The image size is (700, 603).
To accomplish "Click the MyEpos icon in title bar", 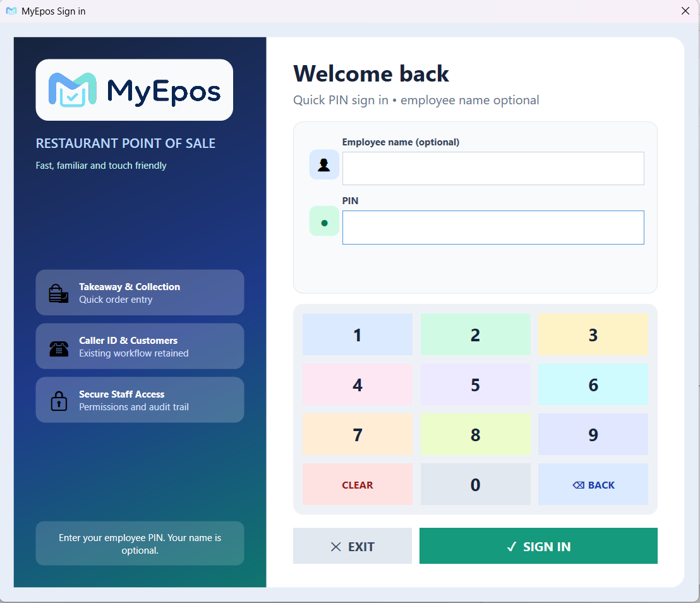I will (x=11, y=11).
